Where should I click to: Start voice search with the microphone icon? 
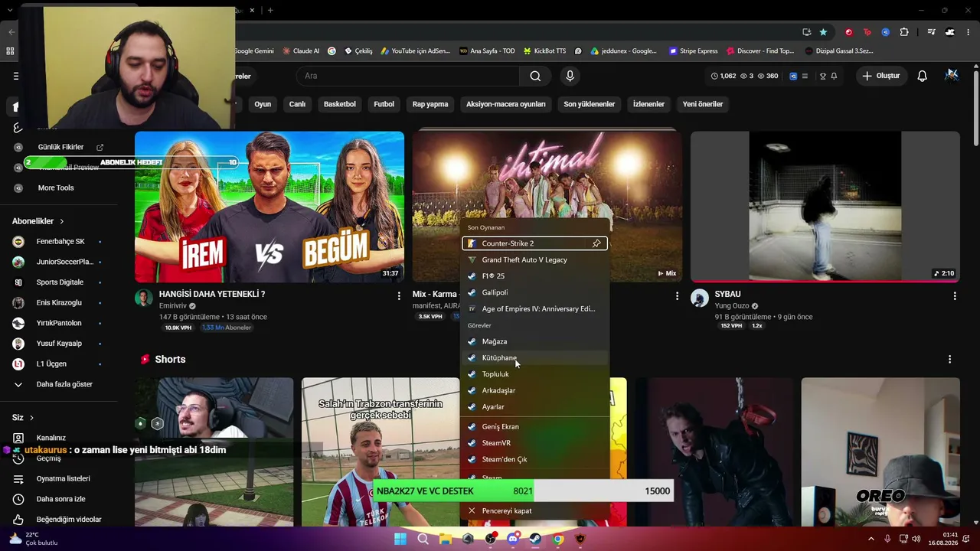click(570, 76)
